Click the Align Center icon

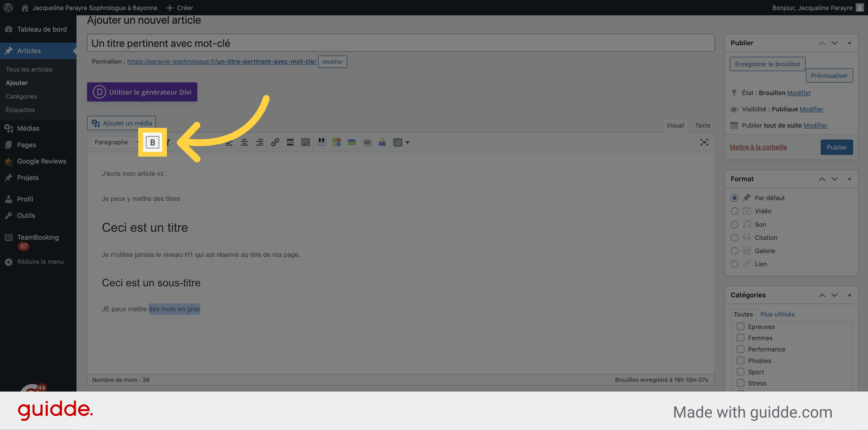coord(244,142)
